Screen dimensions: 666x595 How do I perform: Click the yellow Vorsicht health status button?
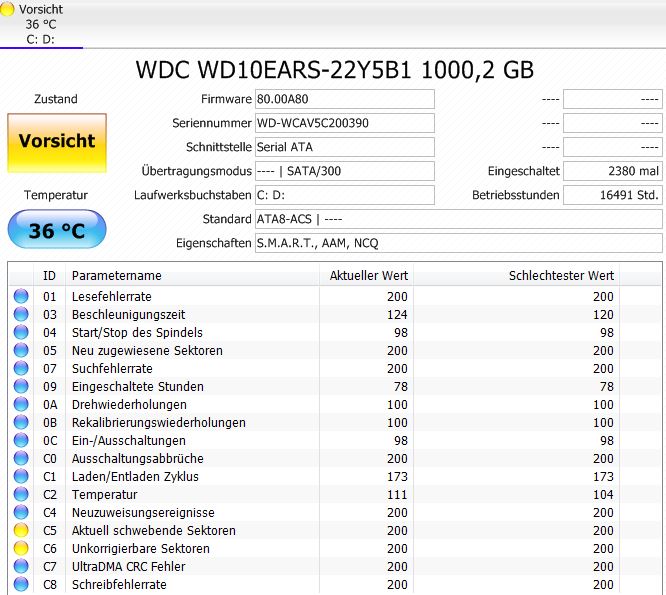click(57, 143)
